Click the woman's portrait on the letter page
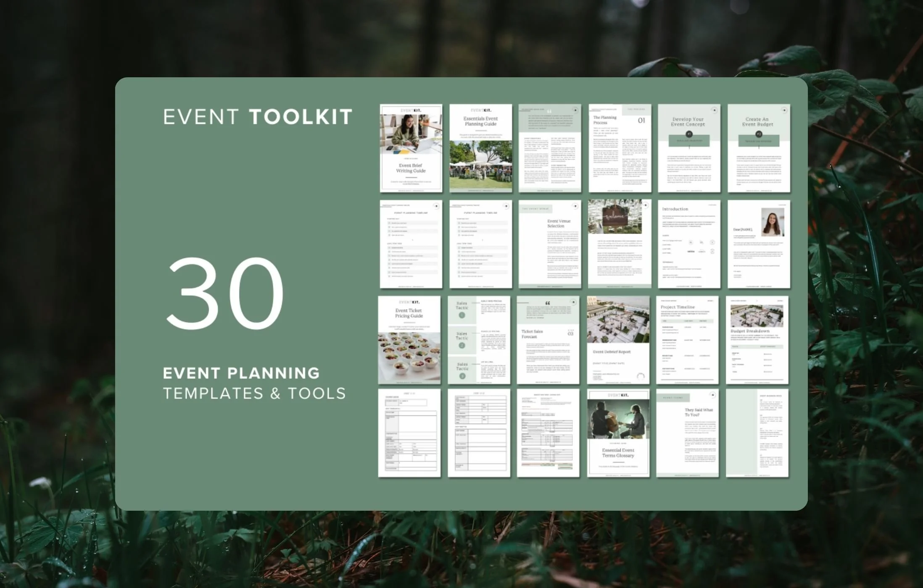The height and width of the screenshot is (588, 923). [x=772, y=222]
